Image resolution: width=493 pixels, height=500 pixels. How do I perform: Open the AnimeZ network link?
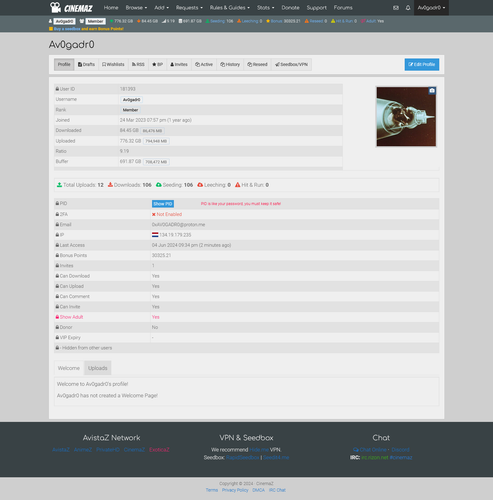[x=83, y=450]
